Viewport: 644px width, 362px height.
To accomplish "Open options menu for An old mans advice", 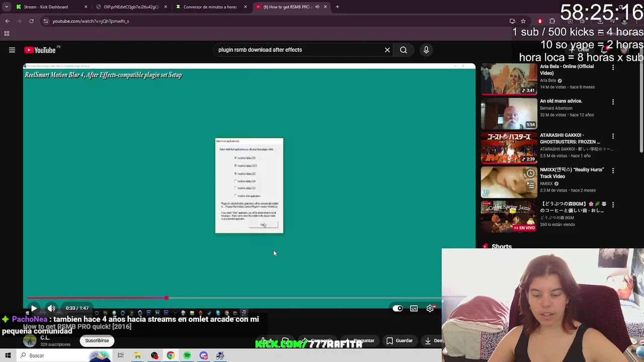I will [x=613, y=102].
